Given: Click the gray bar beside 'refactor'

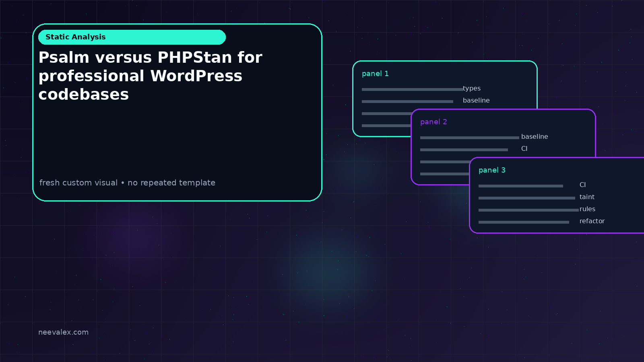Looking at the screenshot, I should click(x=524, y=222).
